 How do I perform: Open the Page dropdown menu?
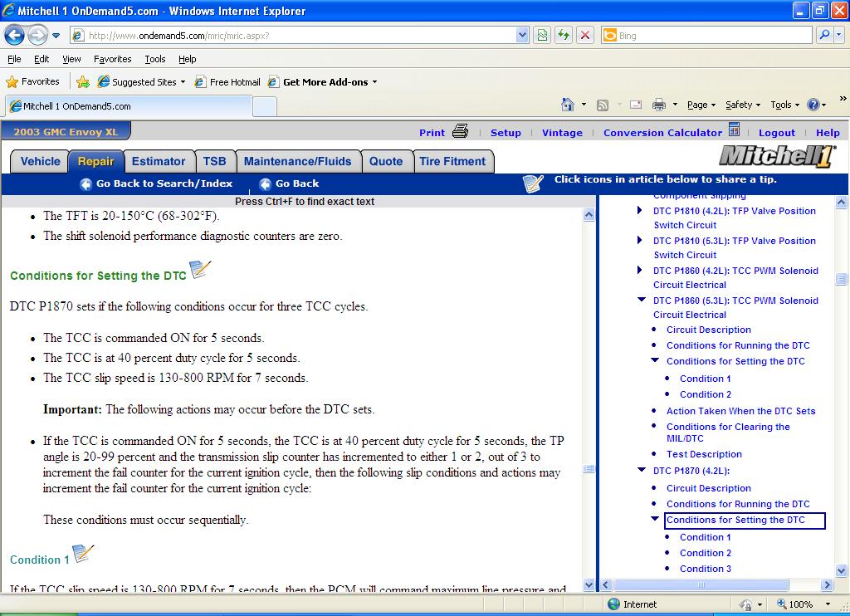701,105
